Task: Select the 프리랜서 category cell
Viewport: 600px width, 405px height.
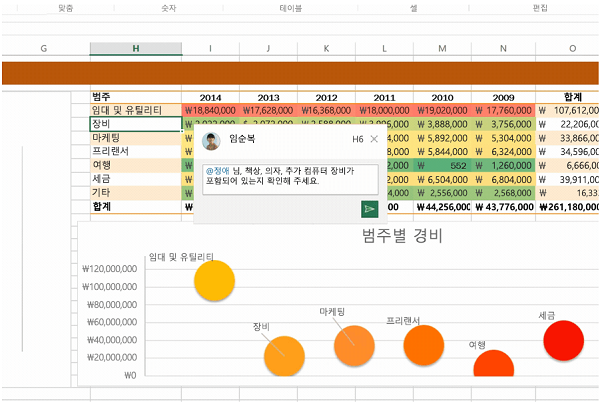Action: click(136, 152)
